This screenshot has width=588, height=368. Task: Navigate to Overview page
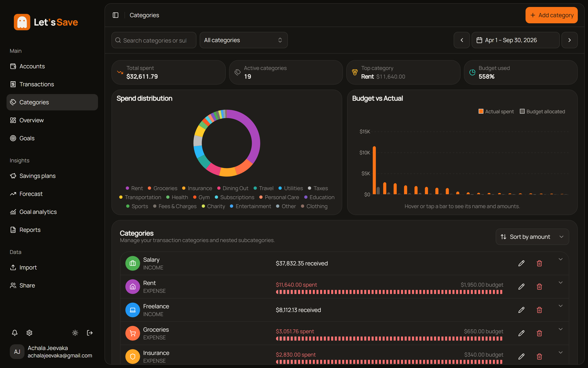tap(52, 120)
